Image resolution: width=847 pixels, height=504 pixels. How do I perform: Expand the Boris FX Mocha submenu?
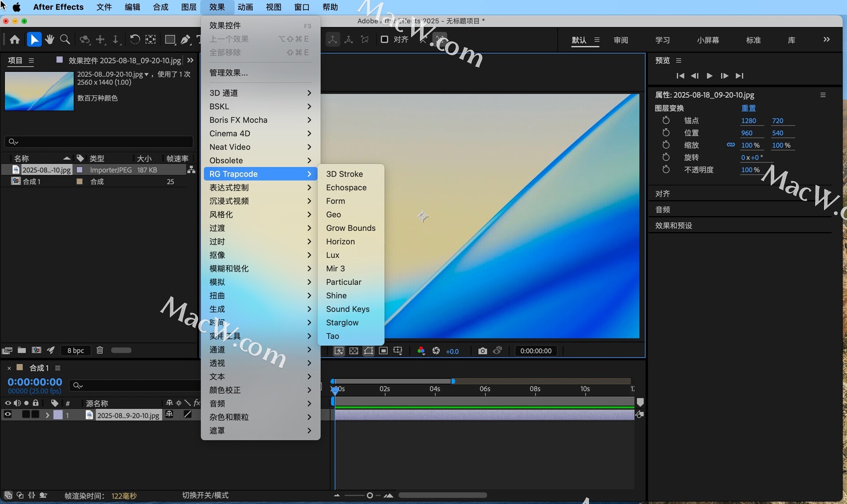260,120
